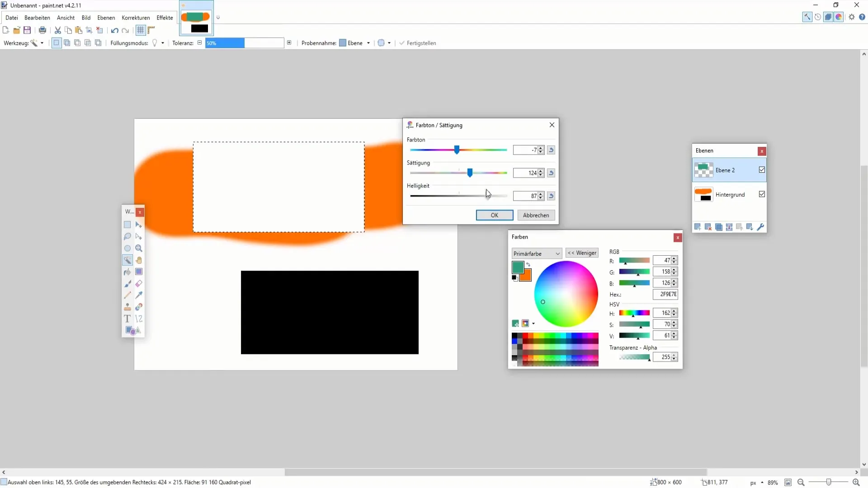Select the Lasso Select tool
This screenshot has width=868, height=488.
pos(127,236)
